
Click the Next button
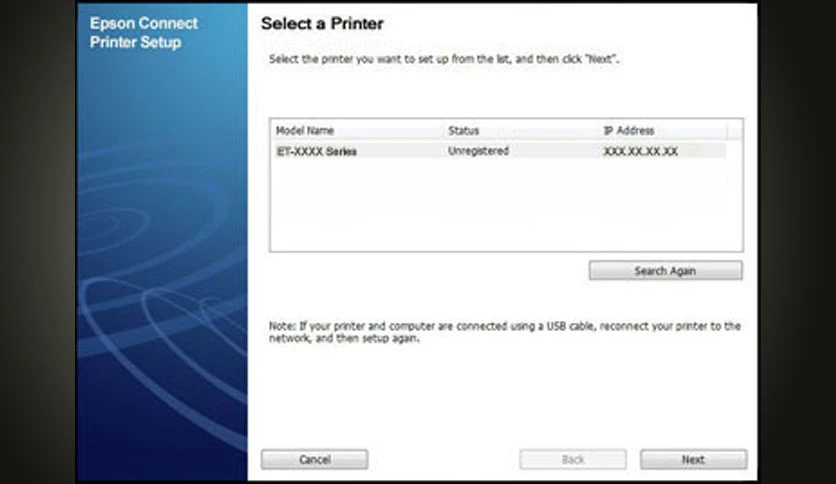click(693, 459)
